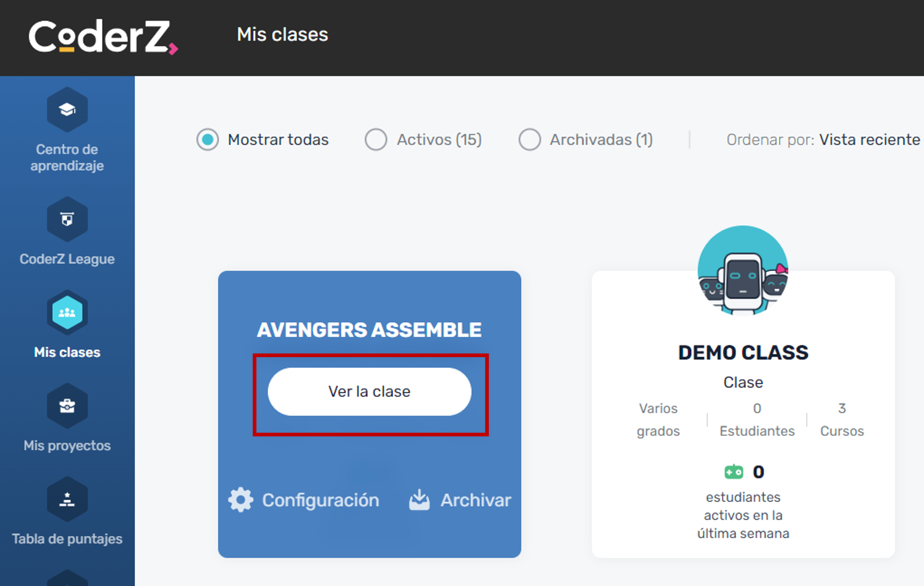The width and height of the screenshot is (924, 586).
Task: Select the Mostrar todas radio button
Action: (x=208, y=139)
